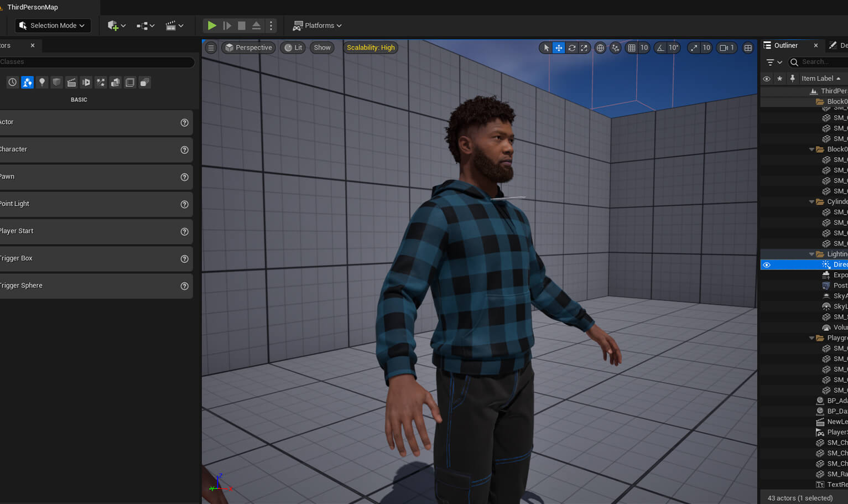
Task: Click viewport layout maximize icon
Action: pos(748,48)
